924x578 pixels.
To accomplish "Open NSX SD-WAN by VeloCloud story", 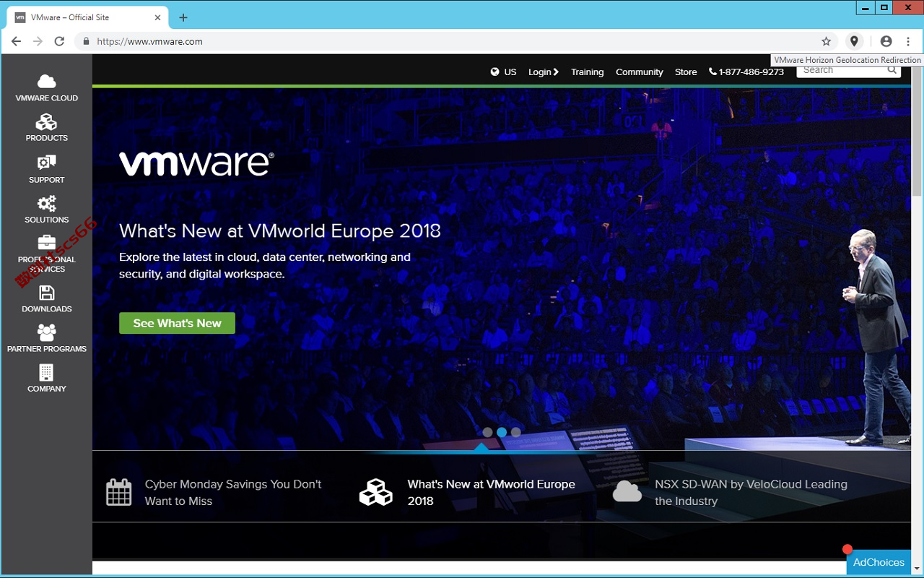I will pos(751,492).
